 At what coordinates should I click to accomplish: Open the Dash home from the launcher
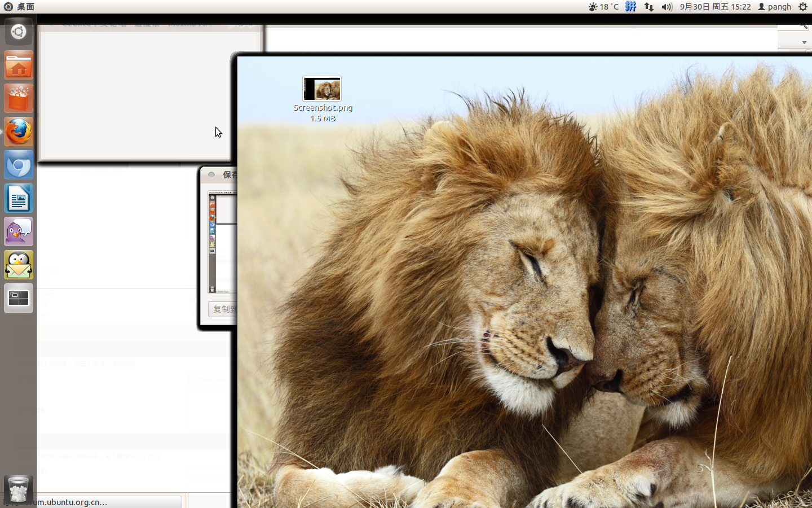pyautogui.click(x=19, y=32)
